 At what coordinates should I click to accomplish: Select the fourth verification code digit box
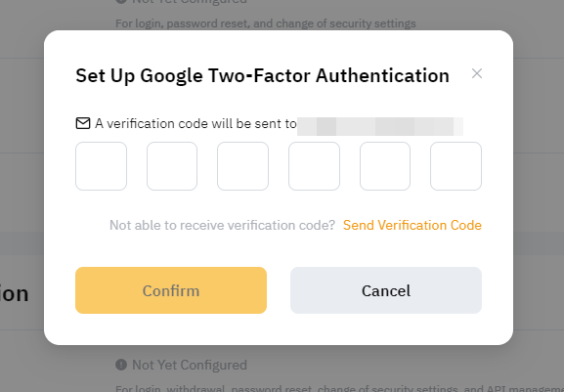[x=314, y=166]
